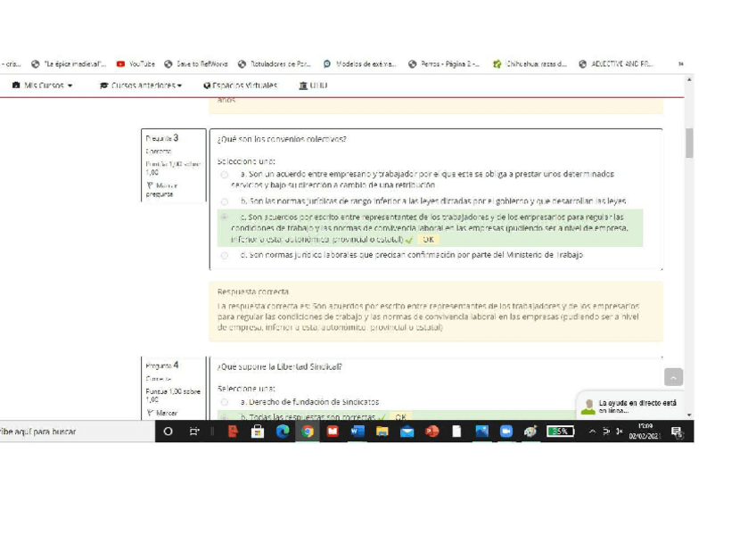Switch to Google Chrome in the taskbar

click(307, 431)
